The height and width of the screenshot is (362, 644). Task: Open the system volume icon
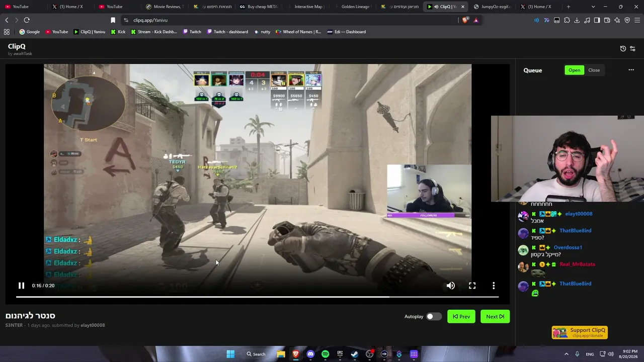click(611, 354)
